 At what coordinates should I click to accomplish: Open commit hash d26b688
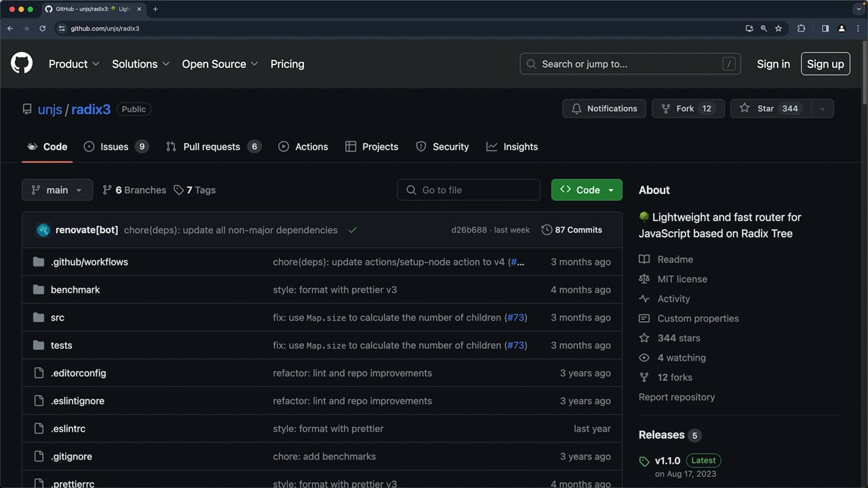(469, 230)
